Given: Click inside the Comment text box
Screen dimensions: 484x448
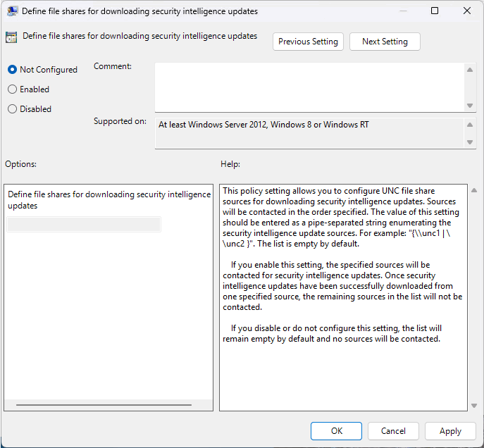Looking at the screenshot, I should coord(310,87).
